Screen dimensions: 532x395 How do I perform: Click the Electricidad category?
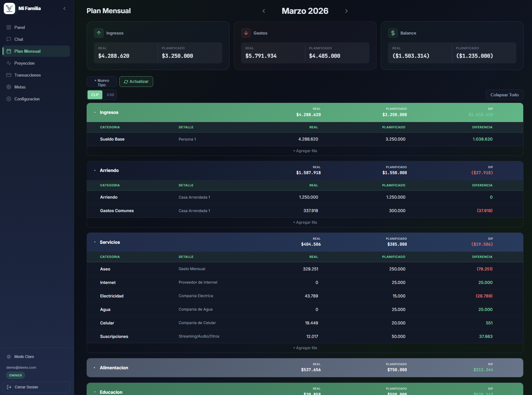[112, 296]
